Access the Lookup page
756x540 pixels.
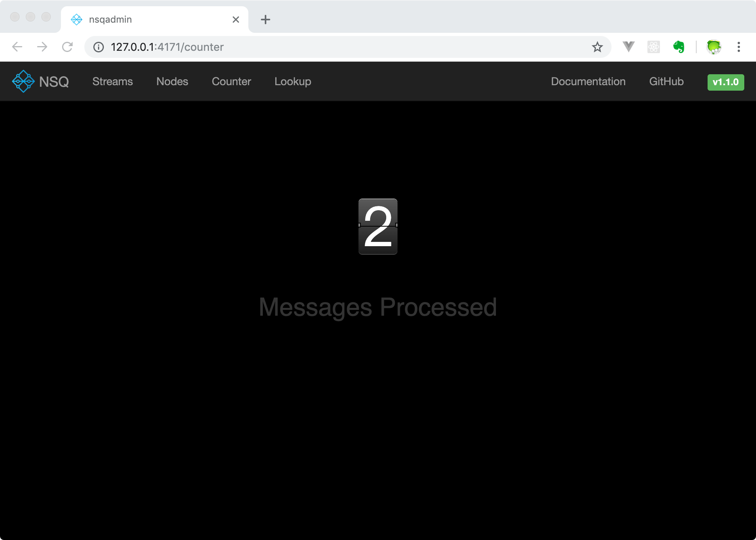pos(292,81)
